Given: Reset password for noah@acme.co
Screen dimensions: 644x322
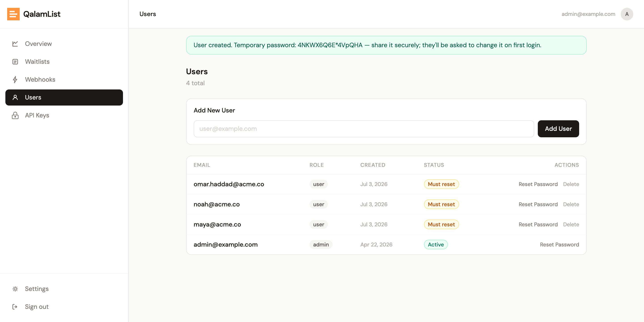Looking at the screenshot, I should point(538,204).
